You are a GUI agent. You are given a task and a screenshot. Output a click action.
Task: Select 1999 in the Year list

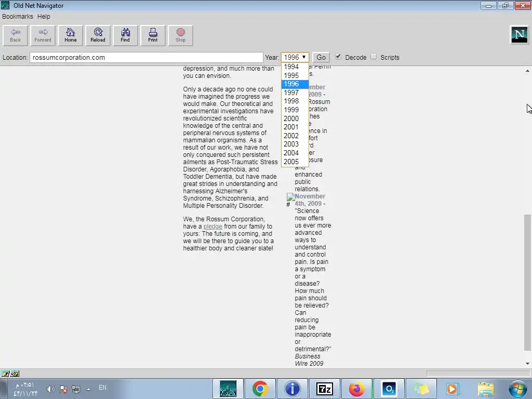[x=295, y=110]
